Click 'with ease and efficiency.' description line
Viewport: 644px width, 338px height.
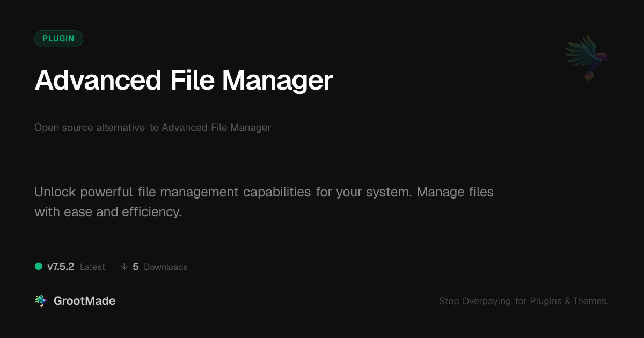coord(108,212)
